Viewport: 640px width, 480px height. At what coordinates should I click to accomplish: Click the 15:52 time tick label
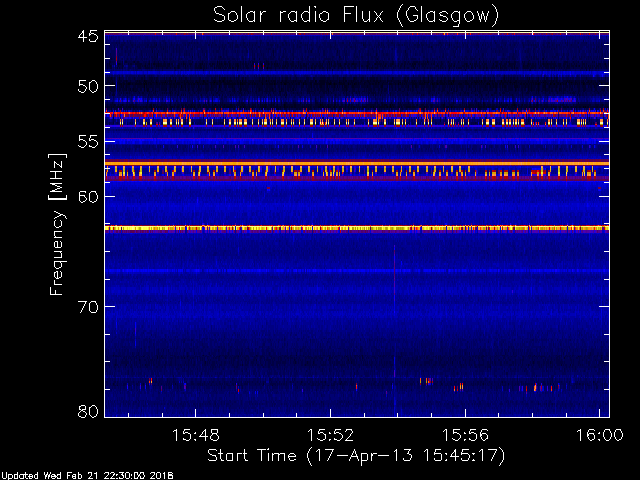330,435
